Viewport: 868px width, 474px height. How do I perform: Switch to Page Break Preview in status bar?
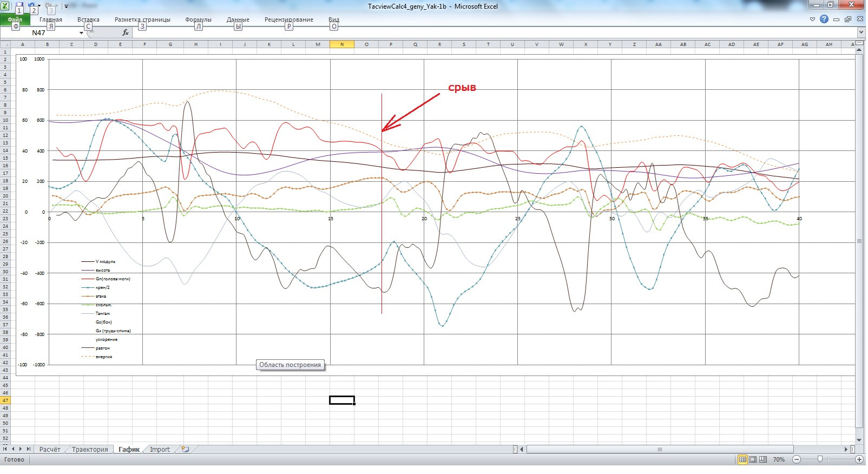click(763, 459)
